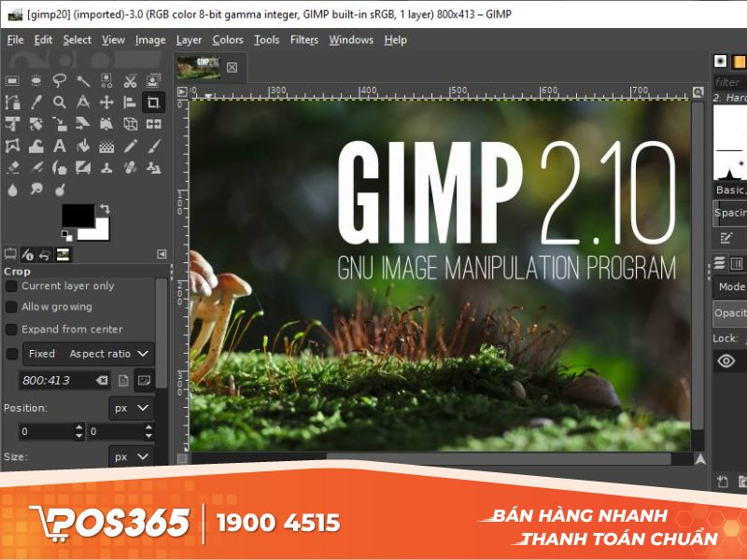Select the Measure compass tool
The image size is (747, 560).
[83, 102]
